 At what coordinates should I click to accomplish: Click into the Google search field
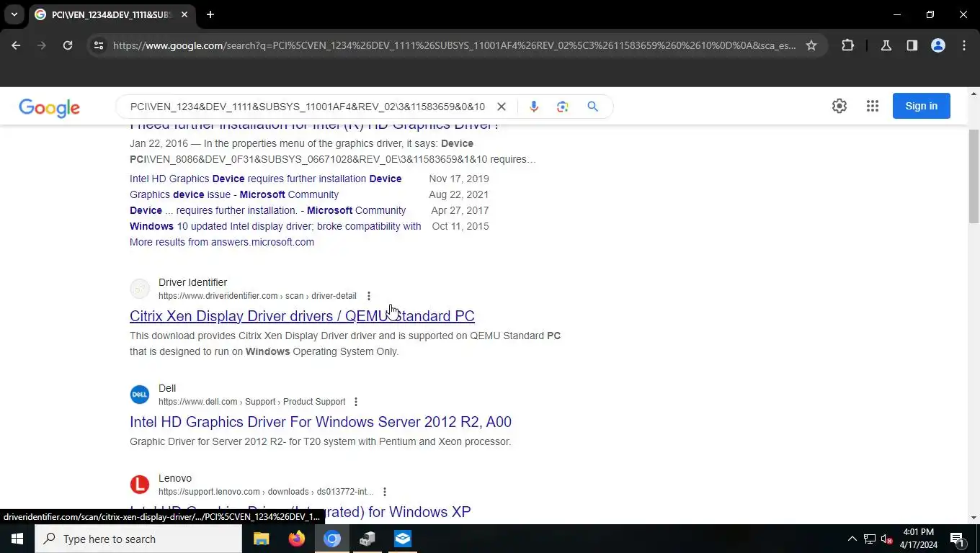[308, 107]
